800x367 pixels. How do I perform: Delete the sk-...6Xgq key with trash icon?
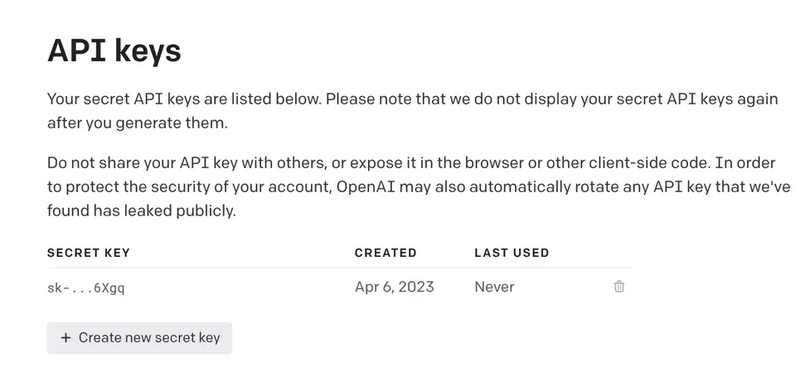(619, 286)
